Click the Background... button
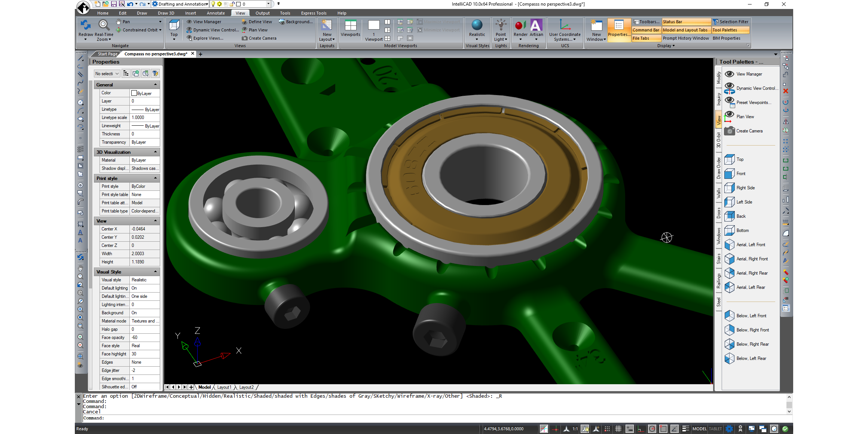 point(296,22)
